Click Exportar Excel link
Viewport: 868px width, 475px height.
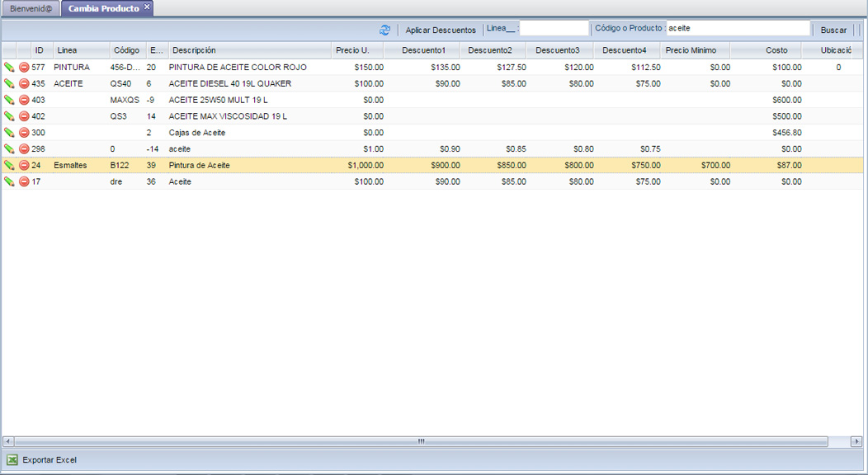click(x=50, y=460)
